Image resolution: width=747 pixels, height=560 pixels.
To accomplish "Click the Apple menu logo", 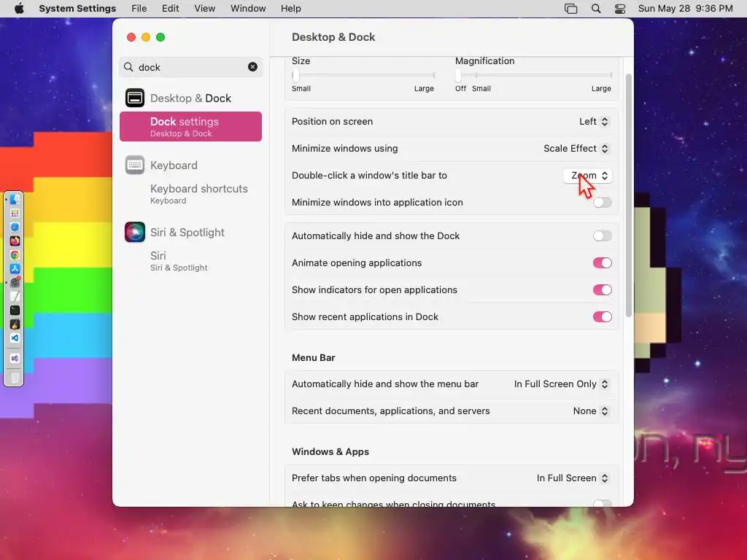I will (19, 8).
